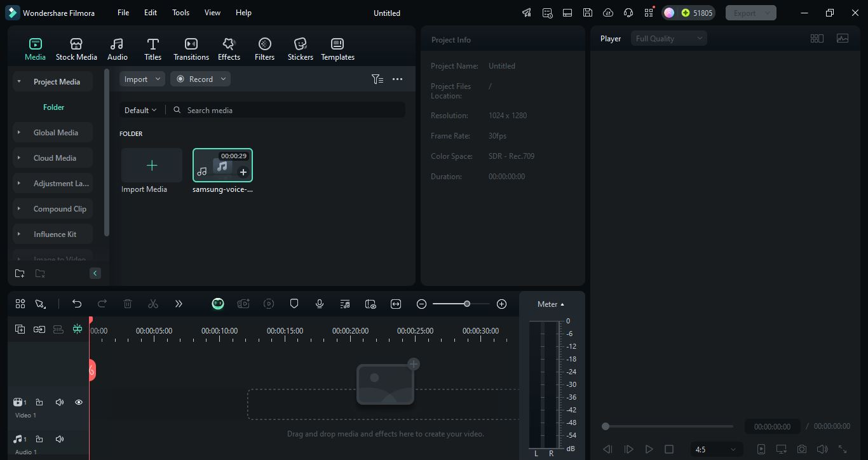Add a new track to the timeline
This screenshot has width=868, height=460.
pos(20,329)
